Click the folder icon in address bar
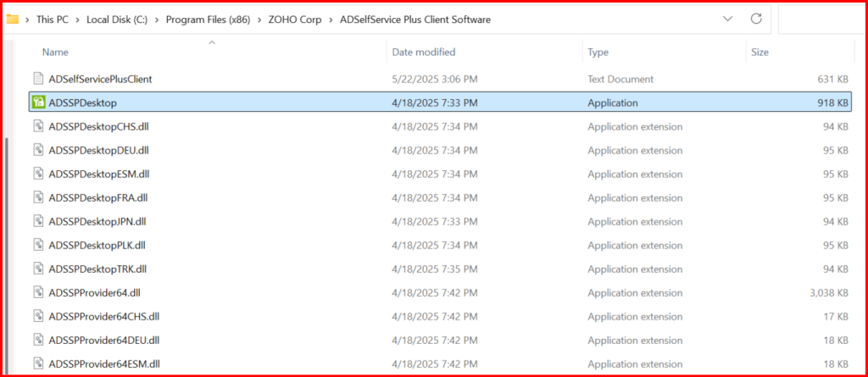 pyautogui.click(x=13, y=19)
